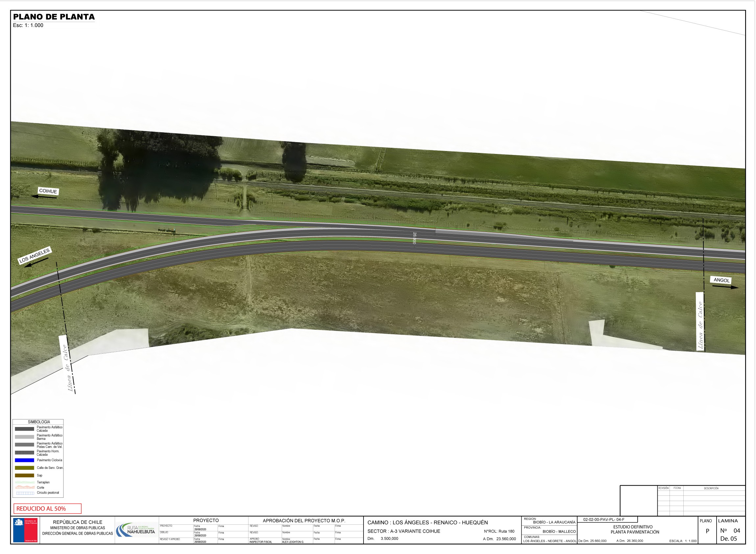Click the 'DIBUJO:' row label
Image resolution: width=756 pixels, height=554 pixels.
164,533
